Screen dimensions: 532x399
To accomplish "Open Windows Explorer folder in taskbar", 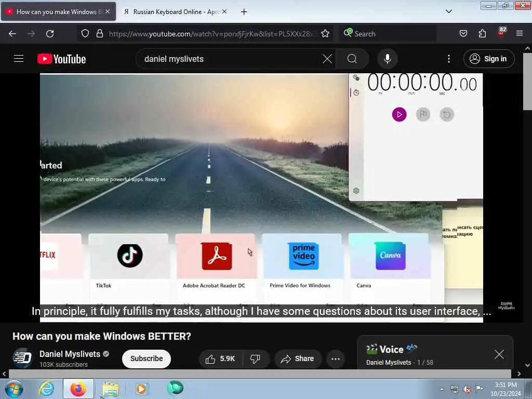I will pyautogui.click(x=111, y=390).
